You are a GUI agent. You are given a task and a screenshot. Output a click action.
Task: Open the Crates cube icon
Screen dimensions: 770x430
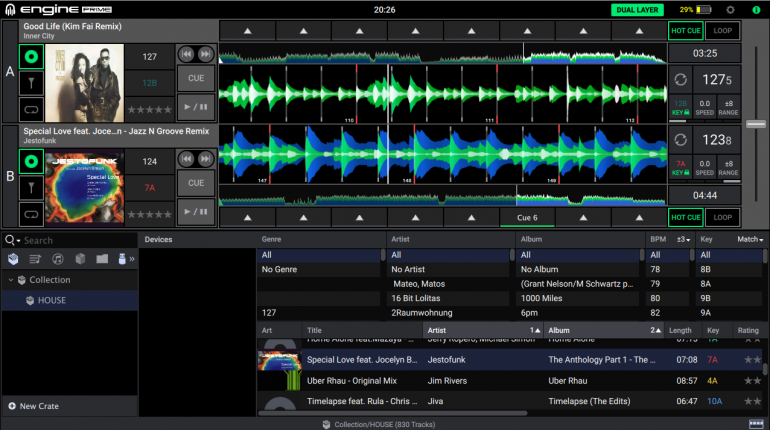80,259
